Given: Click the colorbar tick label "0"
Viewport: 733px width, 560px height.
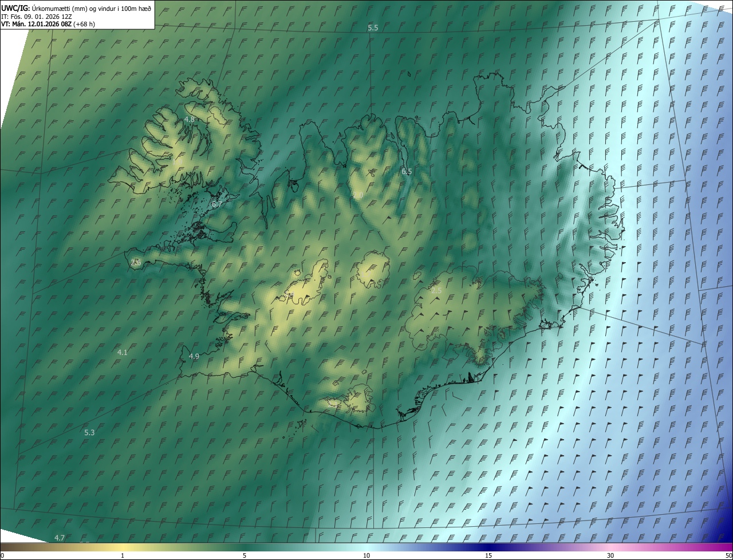Looking at the screenshot, I should pos(2,555).
